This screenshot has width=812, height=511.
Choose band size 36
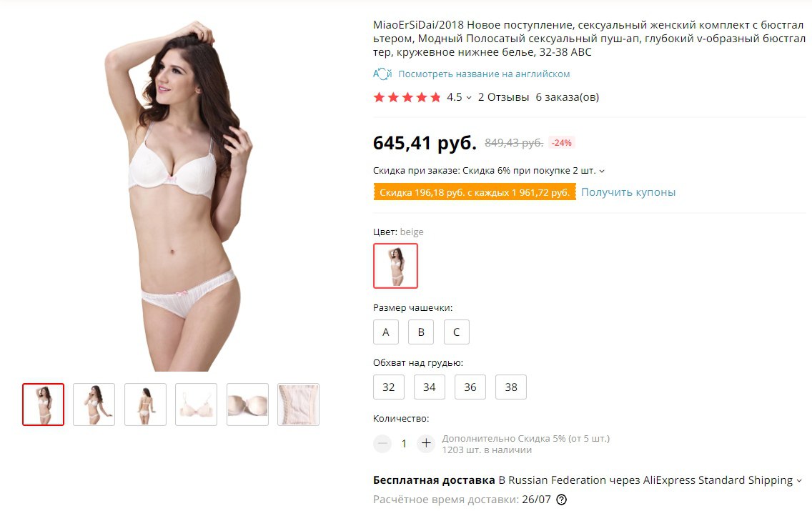[x=470, y=387]
